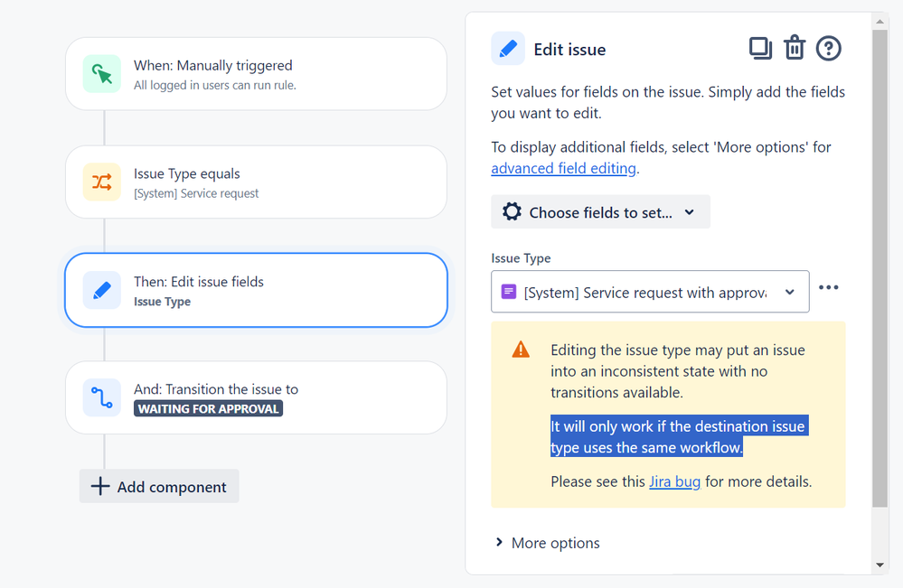Click the Add component button
This screenshot has height=588, width=903.
159,486
